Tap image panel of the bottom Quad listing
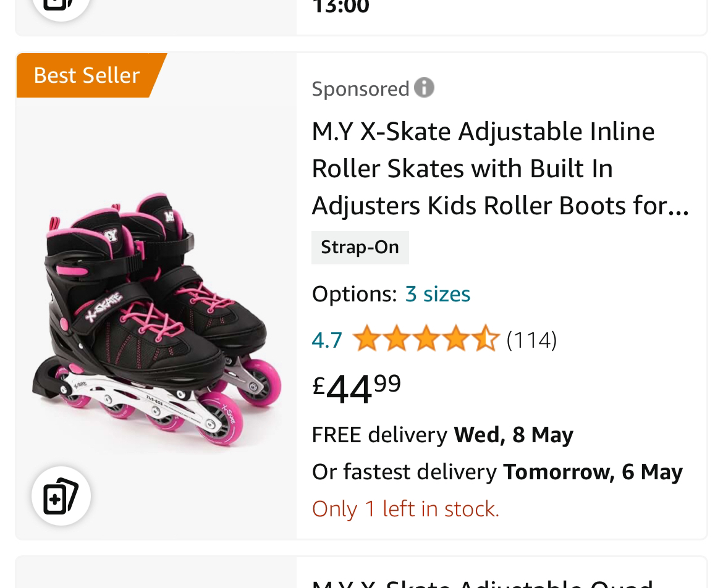This screenshot has width=723, height=588. point(156,574)
